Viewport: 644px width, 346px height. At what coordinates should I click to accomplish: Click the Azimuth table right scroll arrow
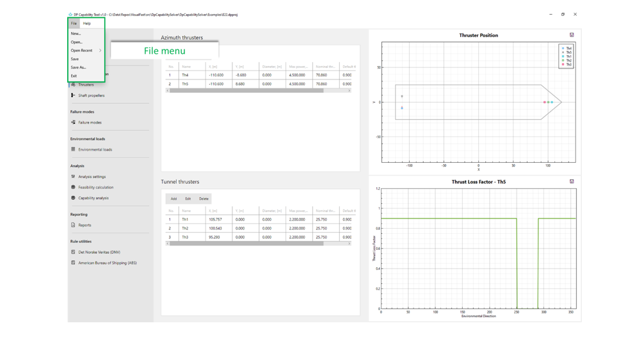[349, 91]
